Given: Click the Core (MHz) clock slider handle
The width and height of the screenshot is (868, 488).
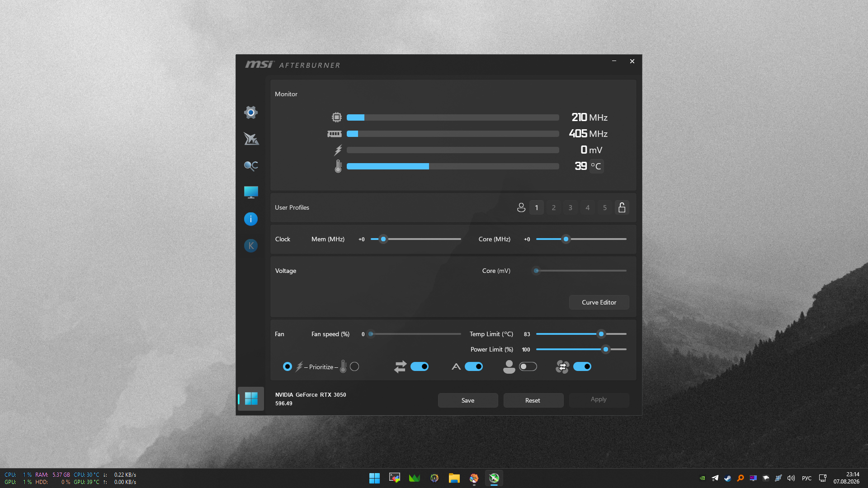Looking at the screenshot, I should [566, 239].
